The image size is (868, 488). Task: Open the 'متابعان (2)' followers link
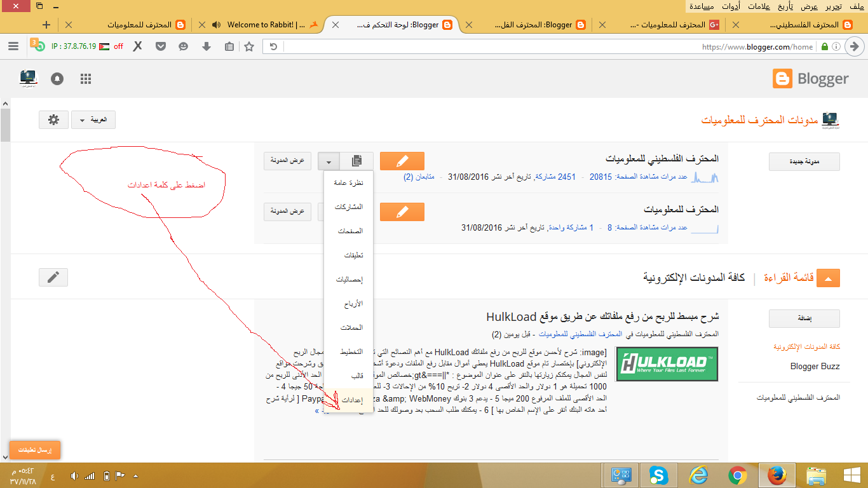click(x=419, y=177)
